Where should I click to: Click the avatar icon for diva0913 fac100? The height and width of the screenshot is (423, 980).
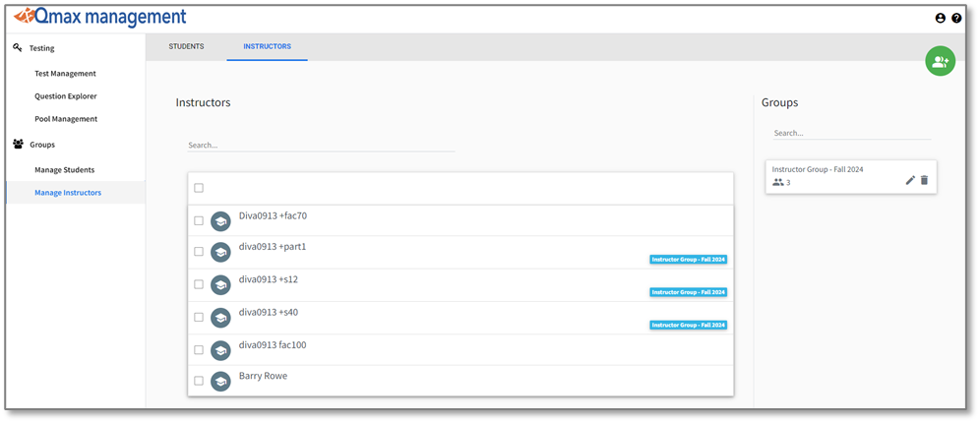(x=220, y=350)
